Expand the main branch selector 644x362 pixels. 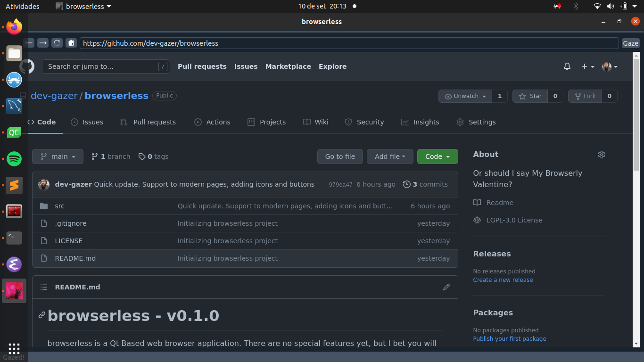coord(58,156)
